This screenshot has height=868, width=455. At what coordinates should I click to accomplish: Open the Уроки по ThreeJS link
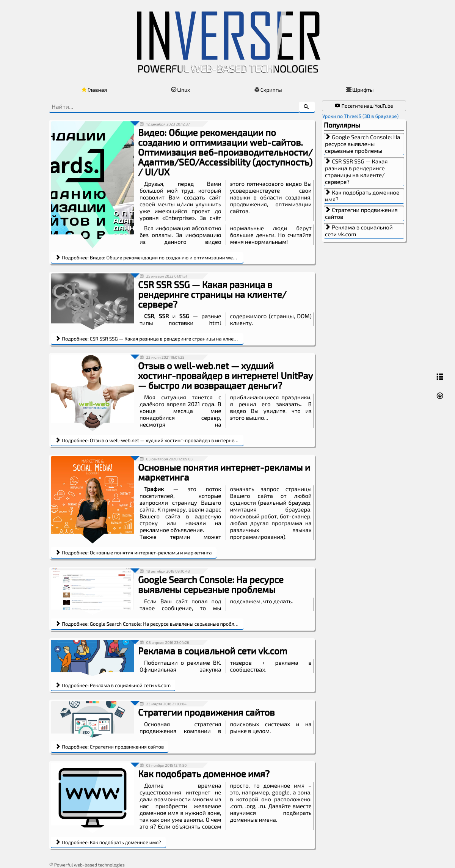360,116
